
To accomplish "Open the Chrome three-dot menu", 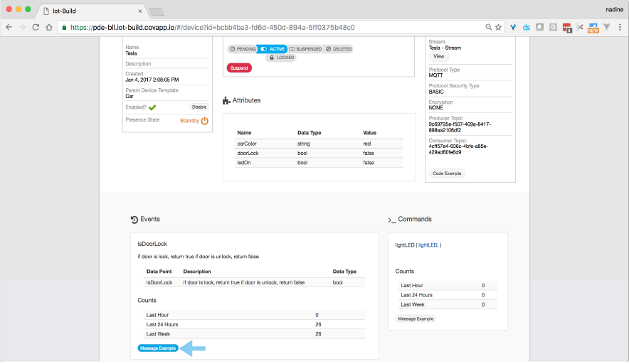I will pos(619,27).
